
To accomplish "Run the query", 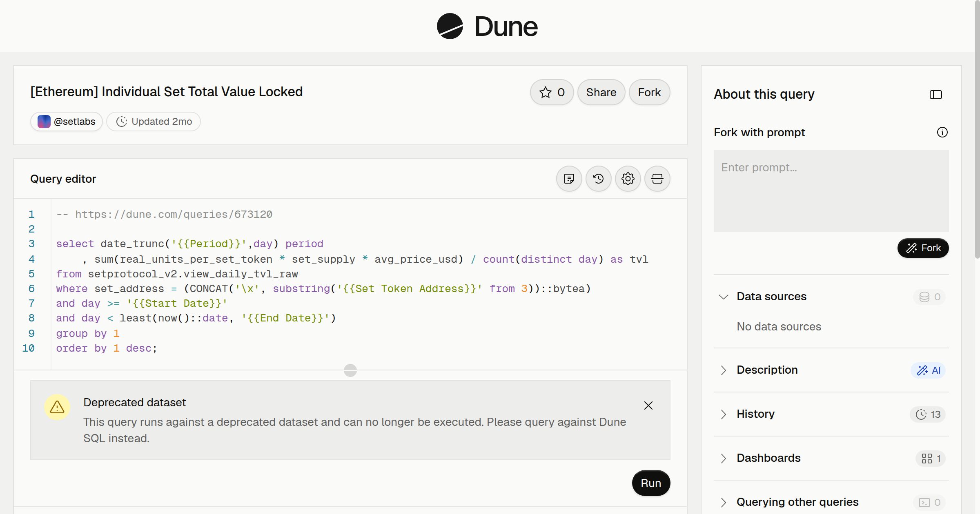I will (x=651, y=483).
